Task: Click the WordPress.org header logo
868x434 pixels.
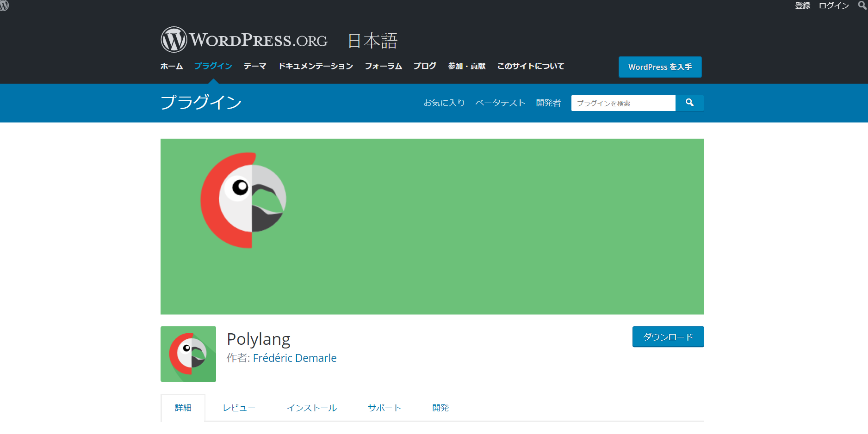Action: click(244, 40)
